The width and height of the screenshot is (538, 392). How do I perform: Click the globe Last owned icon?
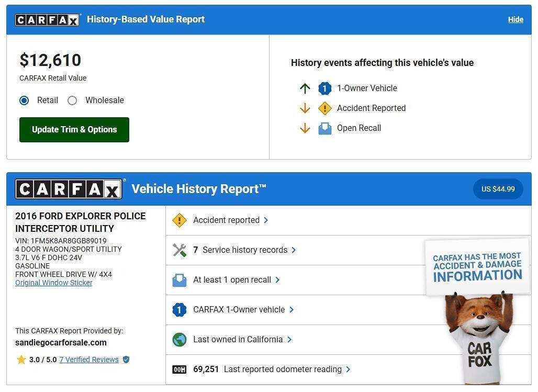[179, 340]
